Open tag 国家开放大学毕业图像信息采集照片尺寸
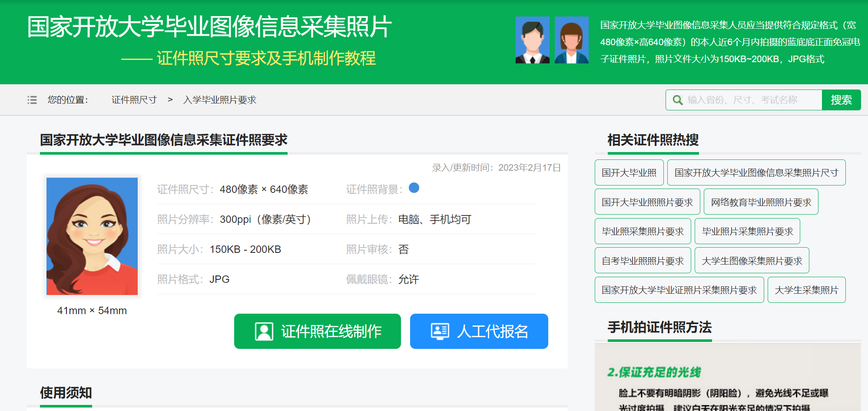 756,172
